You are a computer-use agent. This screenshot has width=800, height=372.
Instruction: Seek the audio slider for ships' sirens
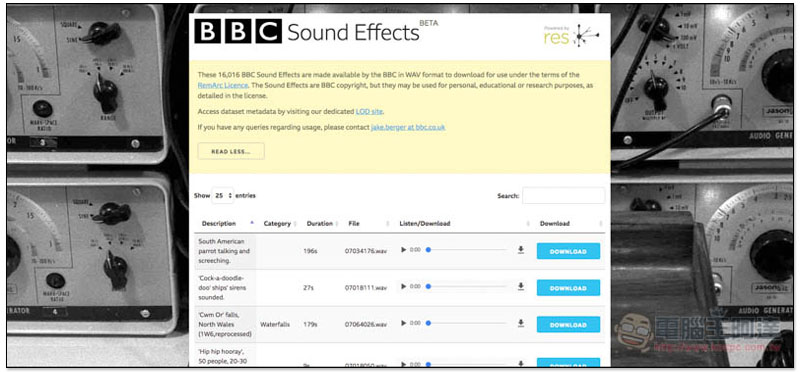(466, 287)
